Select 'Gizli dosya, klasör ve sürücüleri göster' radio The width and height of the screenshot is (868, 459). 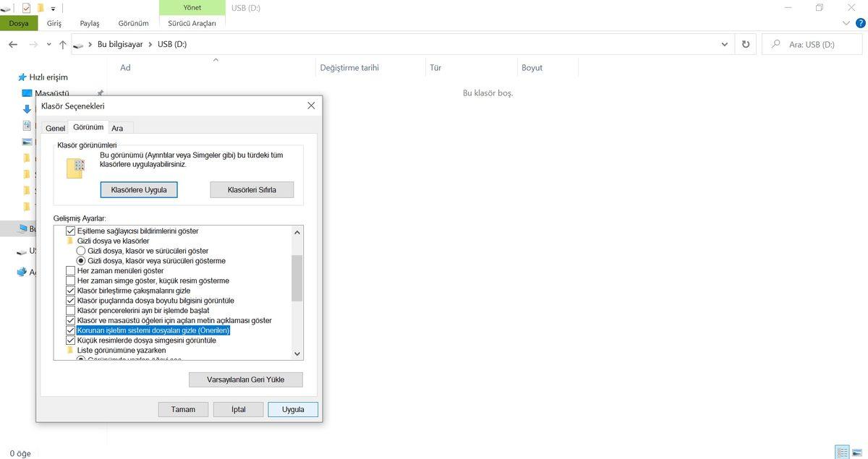tap(81, 251)
